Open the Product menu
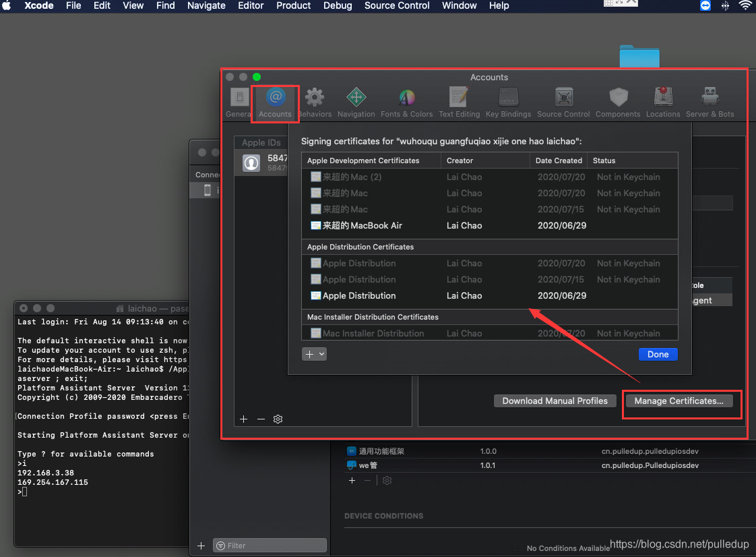The image size is (756, 557). (x=293, y=6)
